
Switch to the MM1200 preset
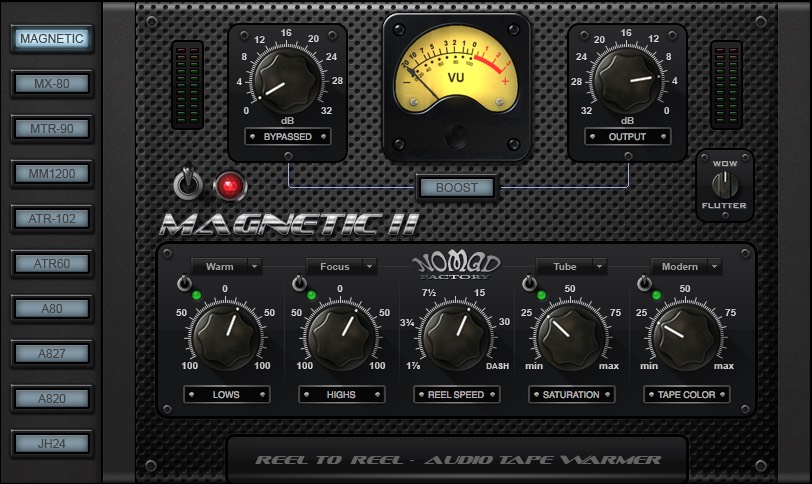pyautogui.click(x=52, y=174)
